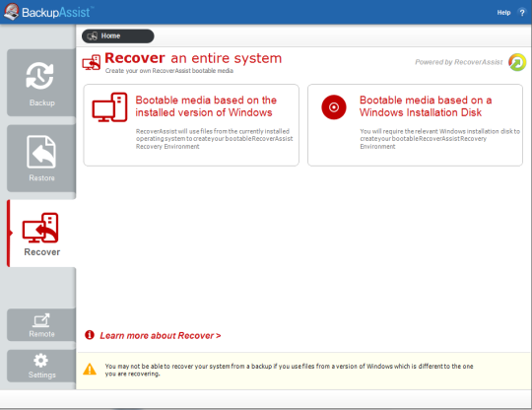Click the Remote external-link icon
This screenshot has width=532, height=410.
41,320
